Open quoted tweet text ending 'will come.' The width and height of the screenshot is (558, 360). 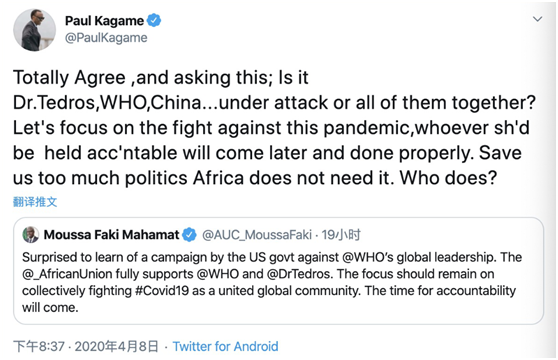272,282
